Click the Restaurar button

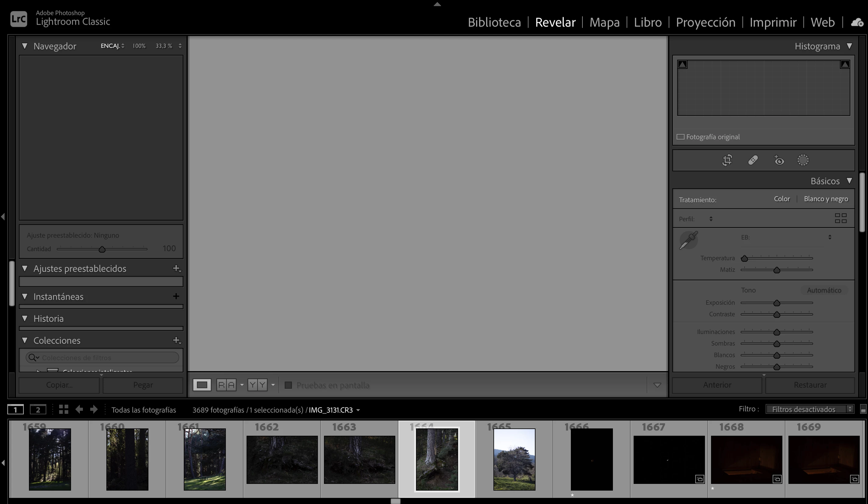click(x=810, y=385)
